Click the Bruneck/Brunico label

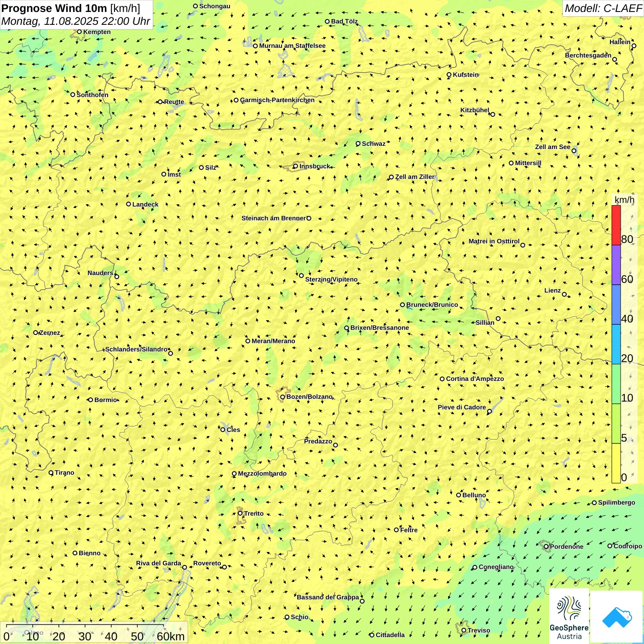click(x=432, y=305)
